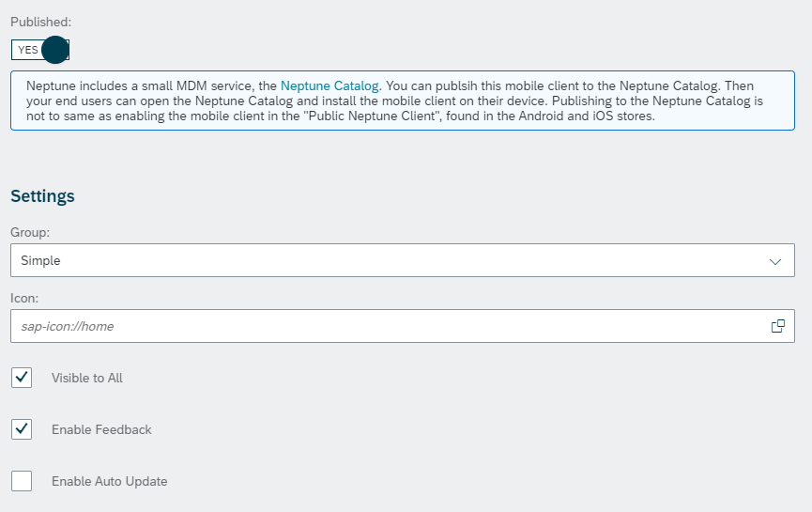Uncheck the Visible to All checkbox

tap(22, 378)
